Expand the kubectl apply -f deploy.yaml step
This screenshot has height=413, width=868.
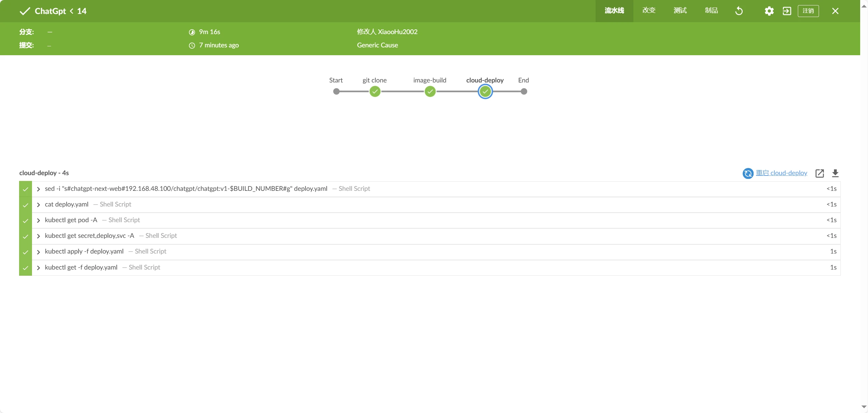pos(38,252)
